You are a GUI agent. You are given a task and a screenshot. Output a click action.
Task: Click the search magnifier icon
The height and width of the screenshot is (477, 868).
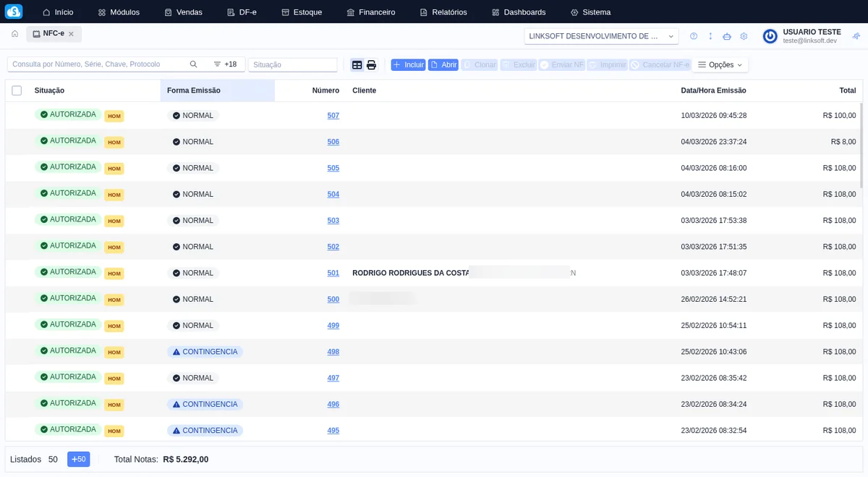(x=194, y=64)
